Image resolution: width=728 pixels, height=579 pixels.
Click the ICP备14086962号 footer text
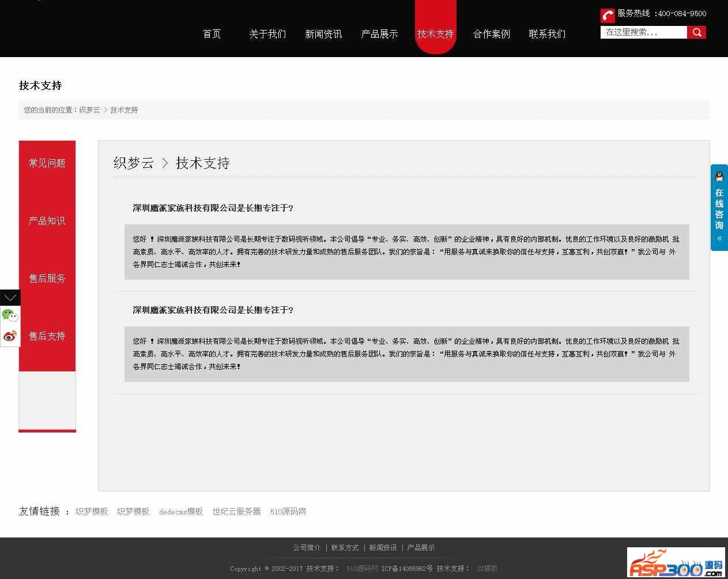point(407,569)
